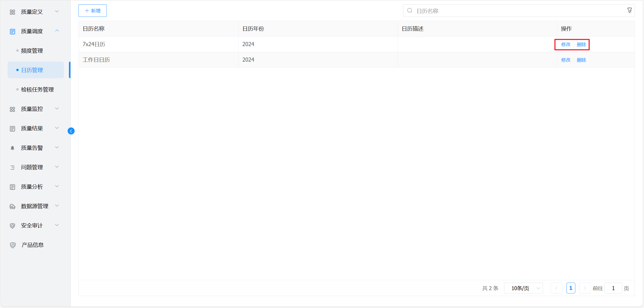Open 检核任务管理 submenu item
The height and width of the screenshot is (308, 644).
click(37, 90)
